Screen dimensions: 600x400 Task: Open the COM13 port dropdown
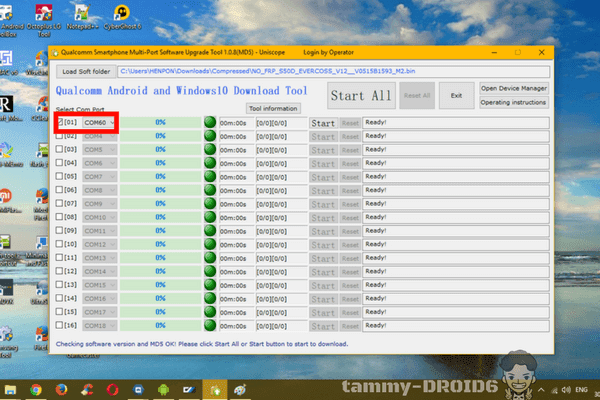(99, 258)
